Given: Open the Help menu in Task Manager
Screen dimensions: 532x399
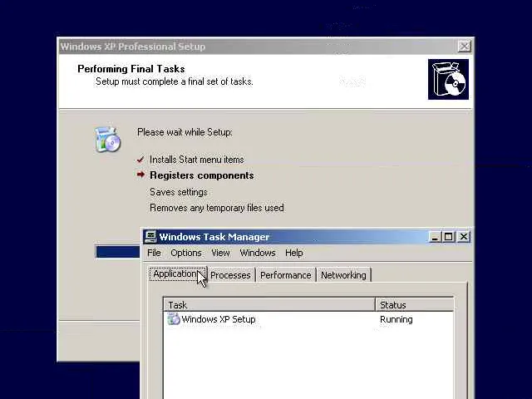Looking at the screenshot, I should tap(293, 253).
